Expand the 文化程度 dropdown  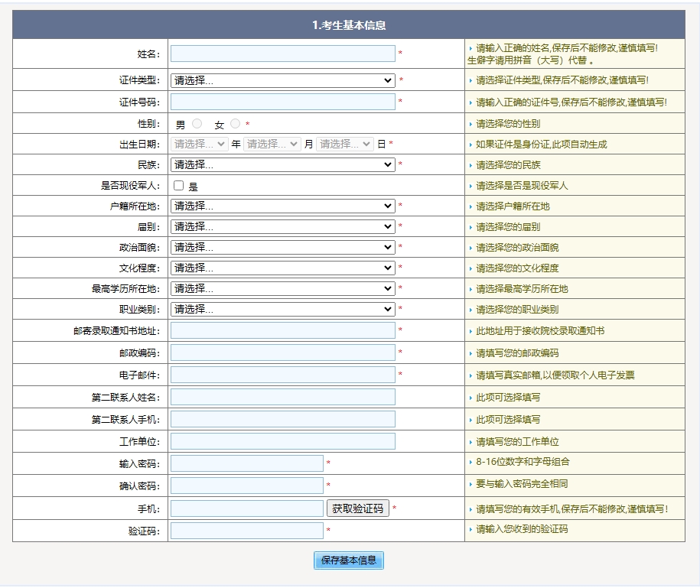pyautogui.click(x=283, y=268)
